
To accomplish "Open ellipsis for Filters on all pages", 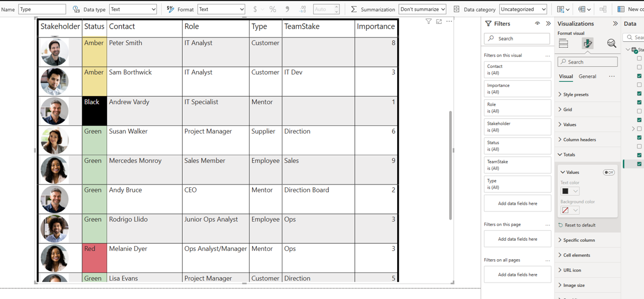I will click(x=548, y=260).
